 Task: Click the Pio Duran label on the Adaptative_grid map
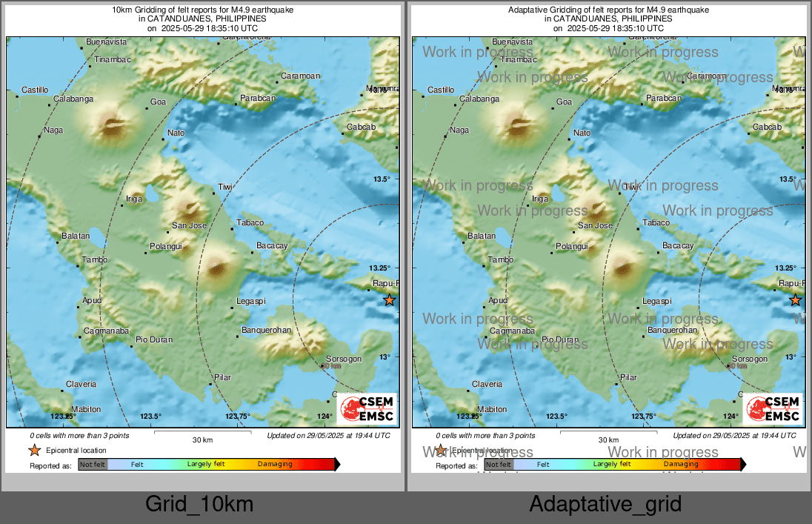[x=560, y=339]
